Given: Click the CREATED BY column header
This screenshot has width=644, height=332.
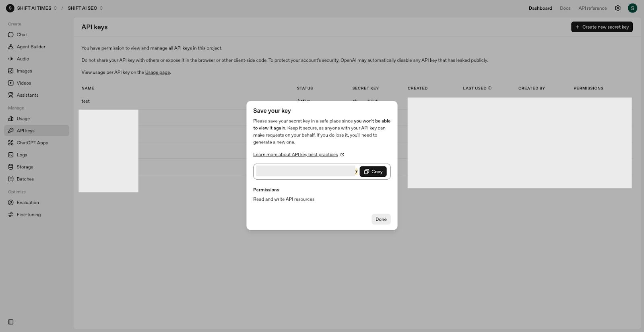Looking at the screenshot, I should point(531,88).
